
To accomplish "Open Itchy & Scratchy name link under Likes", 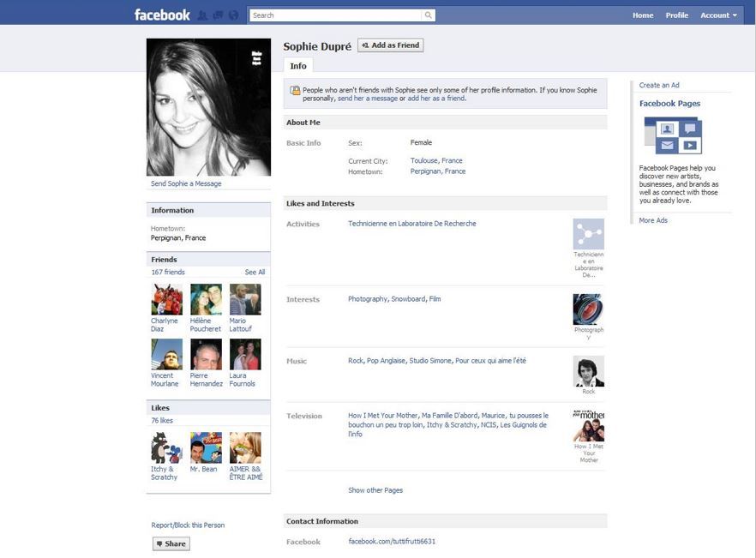I will pos(165,473).
